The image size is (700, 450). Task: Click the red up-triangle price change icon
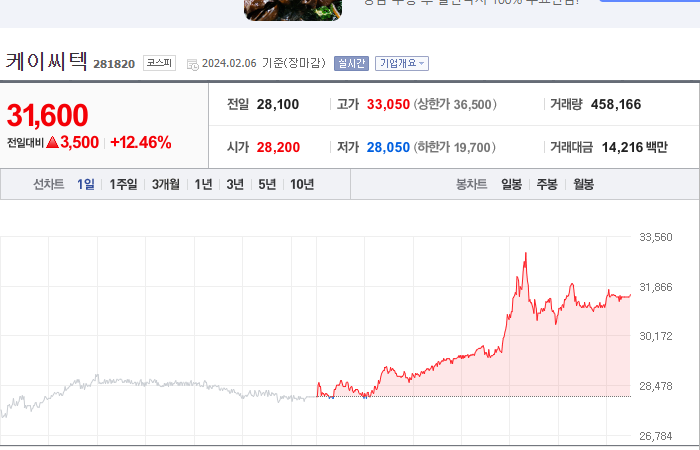click(x=52, y=142)
